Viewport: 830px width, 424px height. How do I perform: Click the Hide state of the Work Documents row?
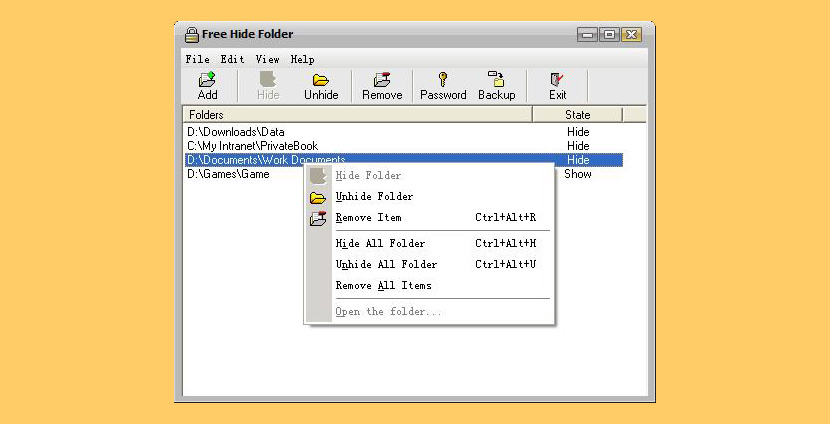click(x=578, y=160)
